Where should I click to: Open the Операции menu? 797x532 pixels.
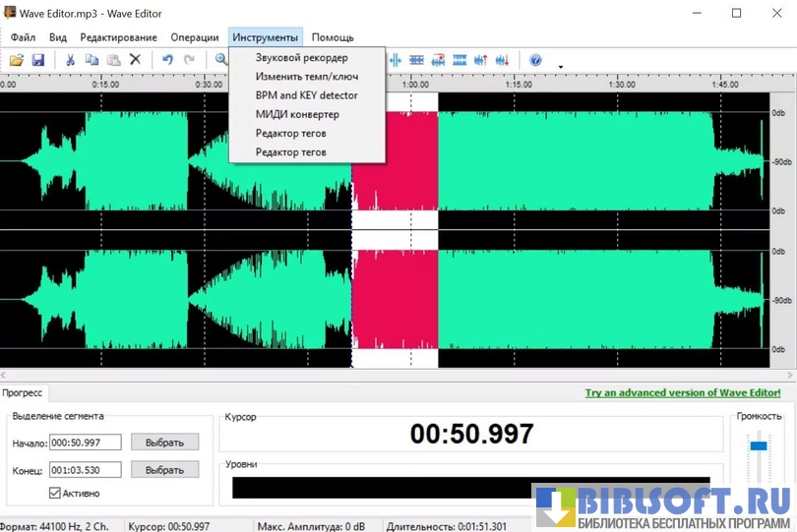(x=195, y=37)
